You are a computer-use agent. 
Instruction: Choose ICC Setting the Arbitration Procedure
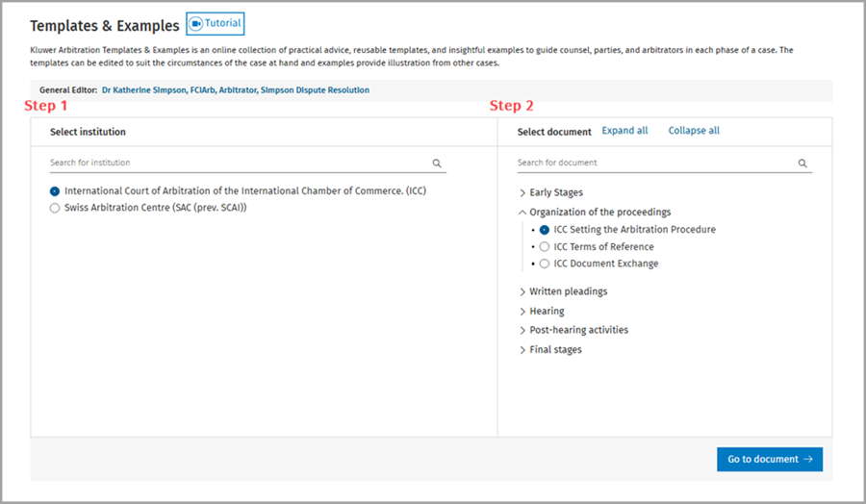pyautogui.click(x=545, y=230)
